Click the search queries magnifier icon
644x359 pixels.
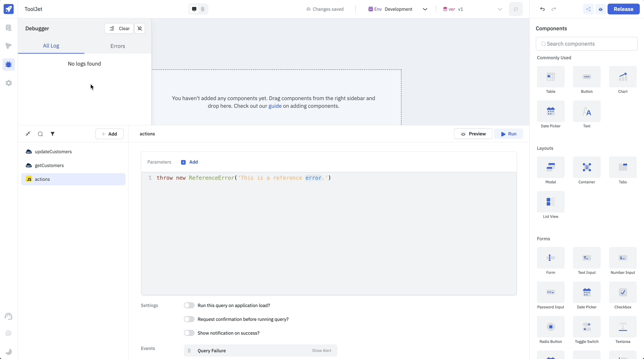point(40,134)
